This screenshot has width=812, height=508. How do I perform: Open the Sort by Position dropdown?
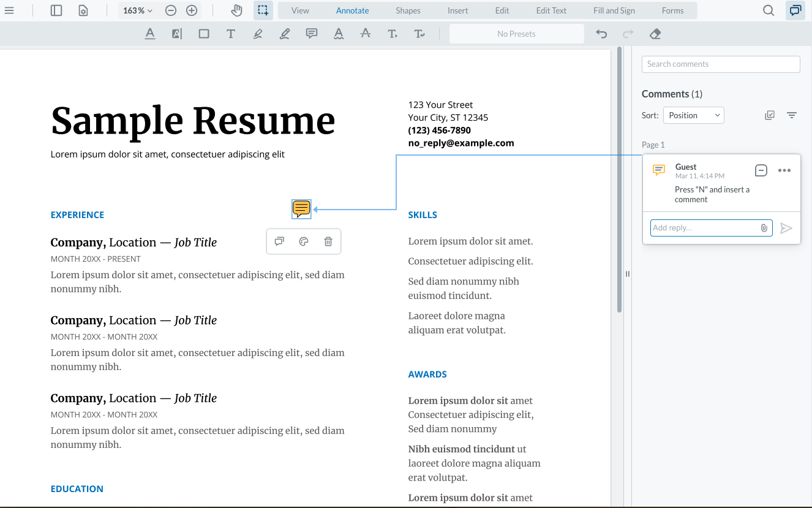[693, 115]
